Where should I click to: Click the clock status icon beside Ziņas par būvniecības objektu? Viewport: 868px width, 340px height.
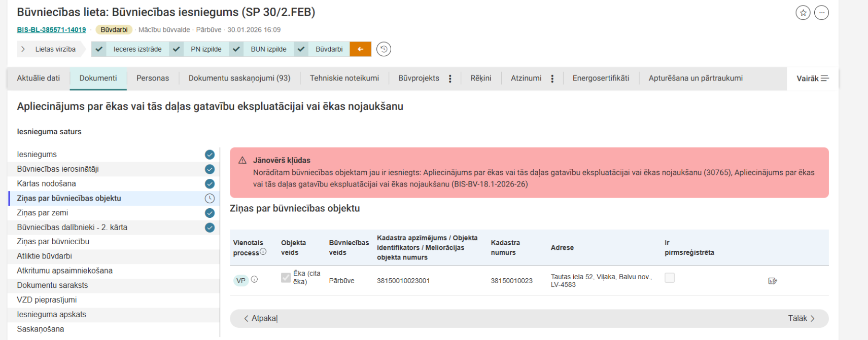(210, 198)
